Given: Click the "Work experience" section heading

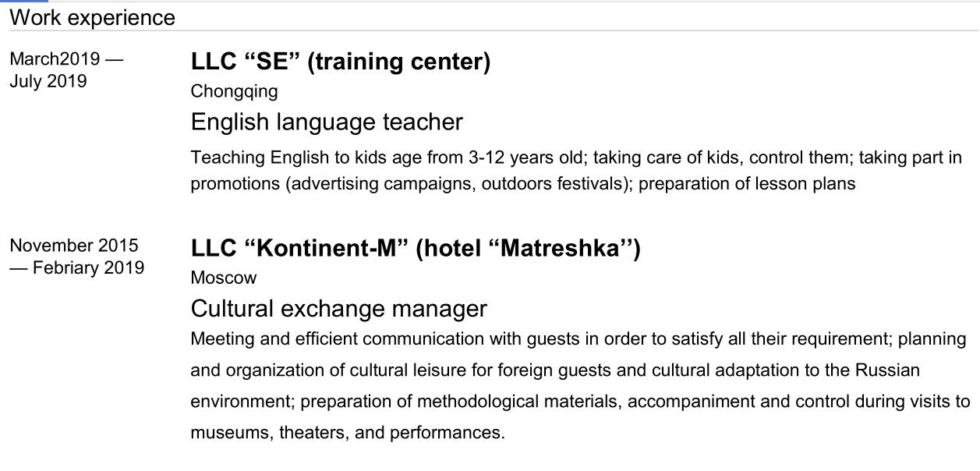Looking at the screenshot, I should pos(93,17).
